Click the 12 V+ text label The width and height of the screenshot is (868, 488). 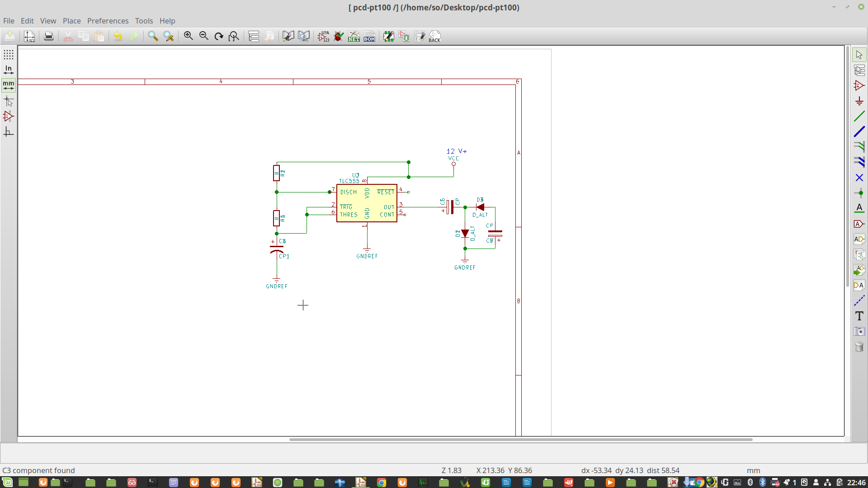[457, 151]
